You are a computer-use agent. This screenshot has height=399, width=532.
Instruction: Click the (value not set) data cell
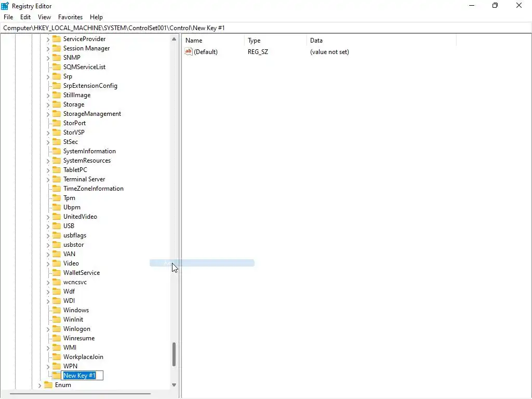(329, 52)
